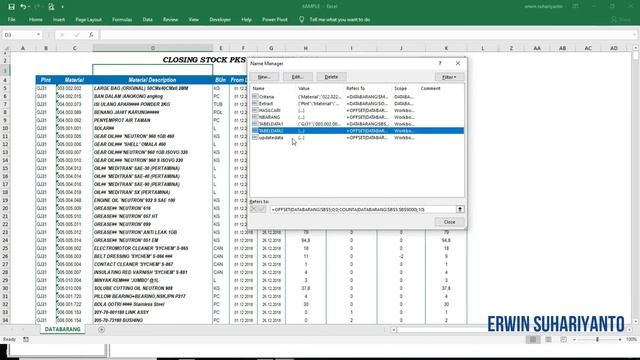Switch to the Review tab

point(170,20)
